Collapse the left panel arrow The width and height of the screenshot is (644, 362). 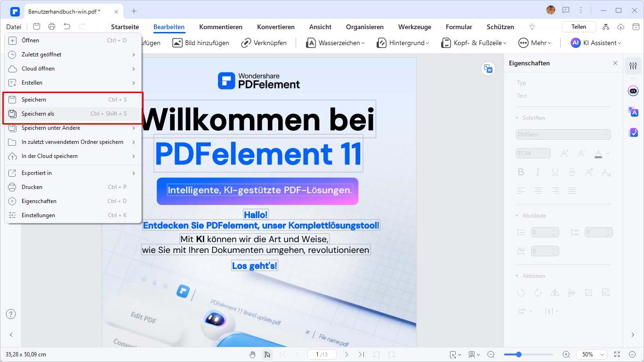11,335
